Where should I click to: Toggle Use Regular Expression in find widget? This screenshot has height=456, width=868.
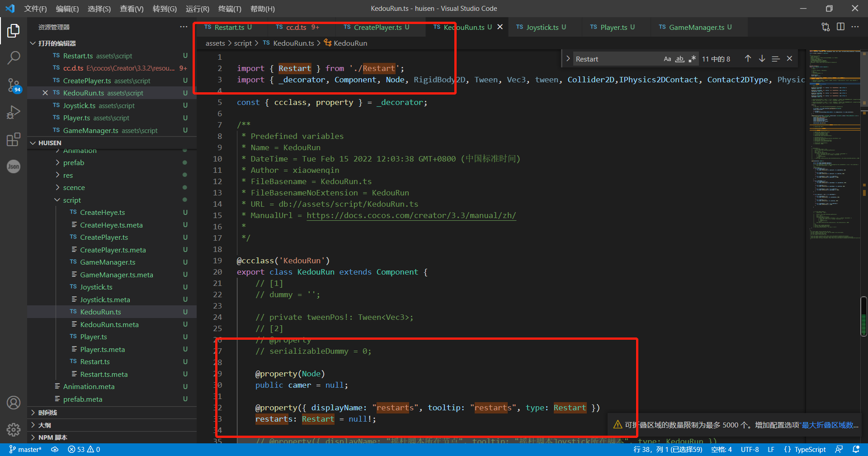[x=692, y=59]
